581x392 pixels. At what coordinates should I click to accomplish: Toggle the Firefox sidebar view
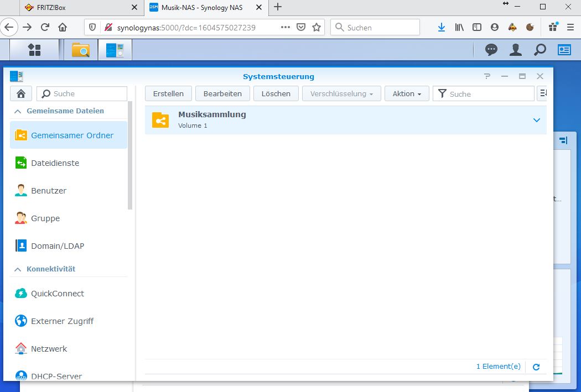coord(477,27)
